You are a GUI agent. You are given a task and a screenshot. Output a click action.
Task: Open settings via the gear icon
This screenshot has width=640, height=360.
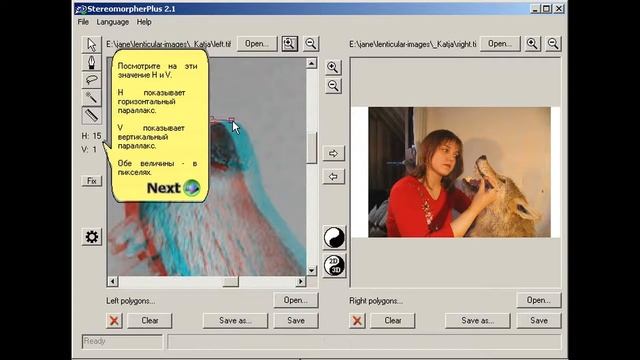[x=91, y=237]
